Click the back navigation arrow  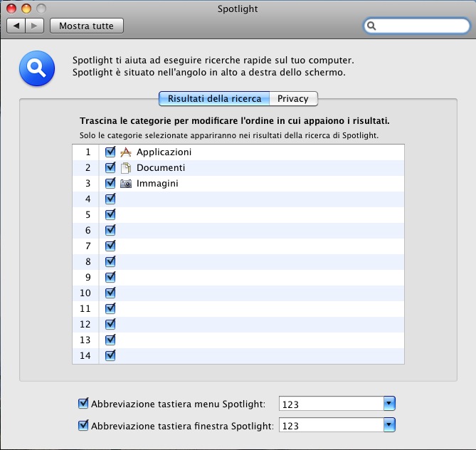click(x=16, y=26)
